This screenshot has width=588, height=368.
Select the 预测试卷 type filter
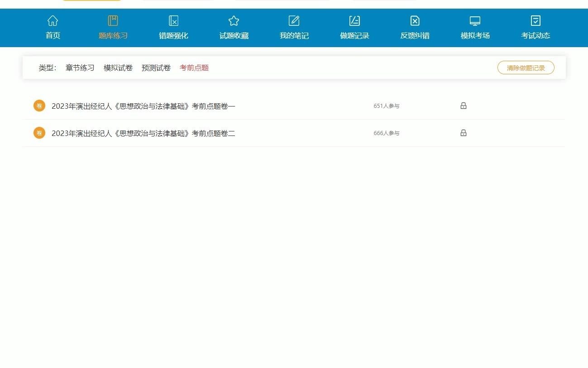coord(156,68)
